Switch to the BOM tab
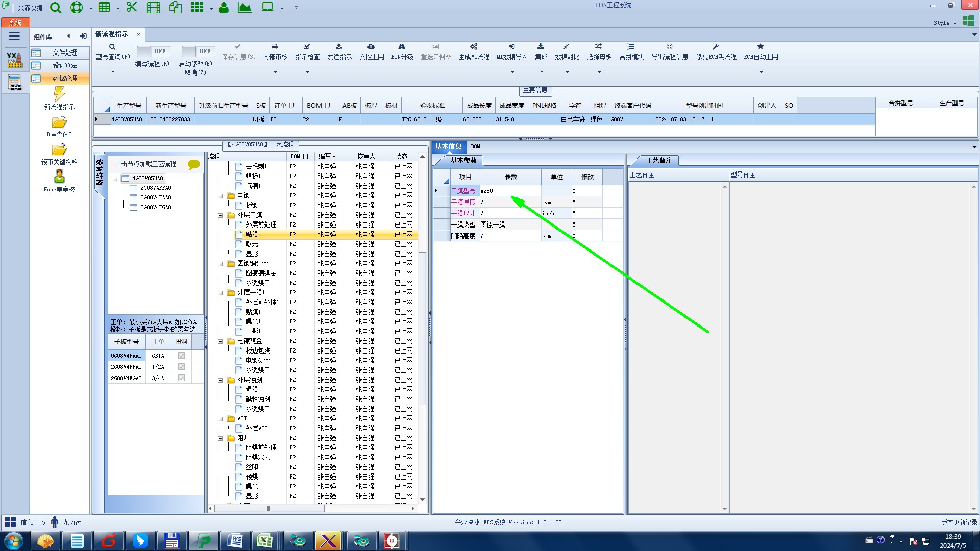This screenshot has width=980, height=551. (x=475, y=147)
